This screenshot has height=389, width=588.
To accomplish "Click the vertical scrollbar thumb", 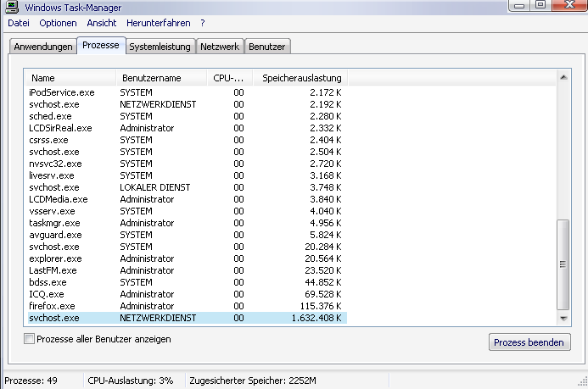I will (563, 264).
